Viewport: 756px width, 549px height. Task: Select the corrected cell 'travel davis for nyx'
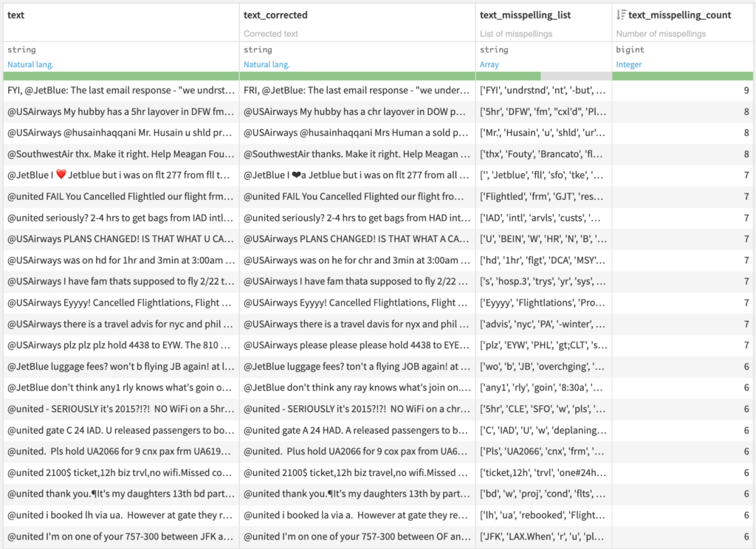357,324
